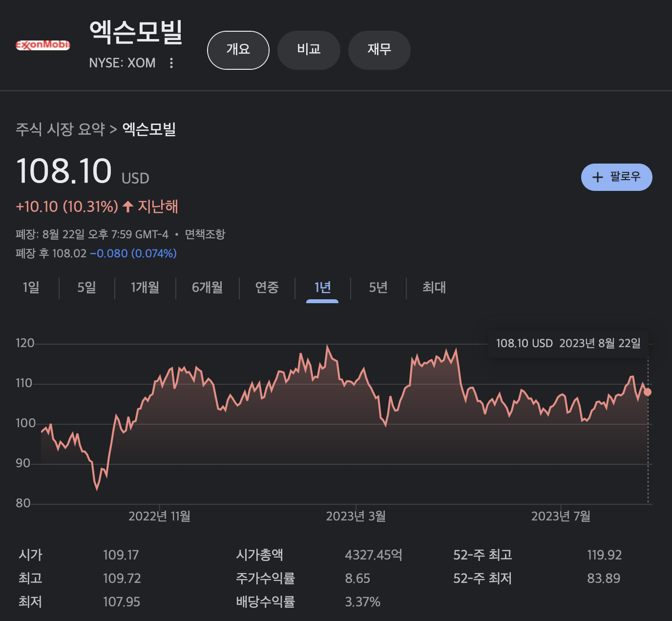672x621 pixels.
Task: Click the 2023년 7월 axis label
Action: pos(561,516)
